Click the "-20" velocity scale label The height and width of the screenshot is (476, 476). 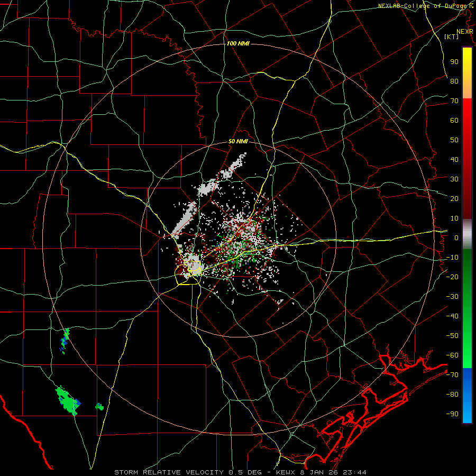(x=452, y=277)
